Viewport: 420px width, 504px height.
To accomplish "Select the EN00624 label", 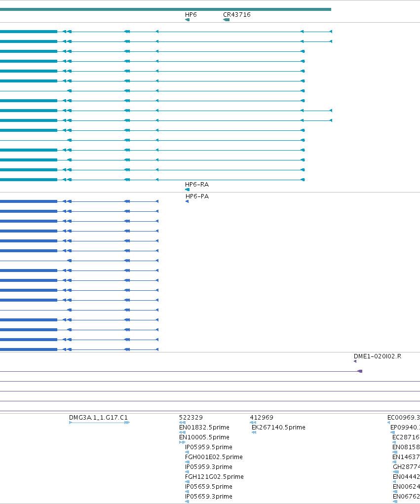I will click(406, 487).
